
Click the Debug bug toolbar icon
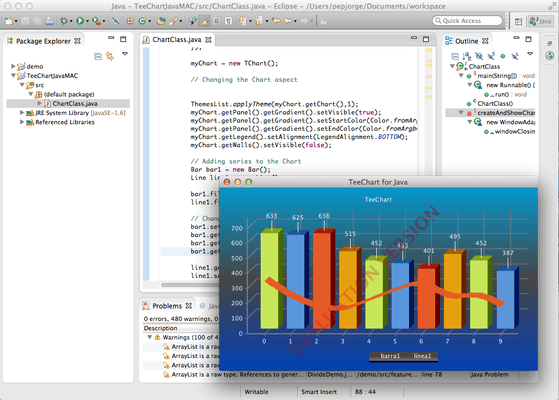pyautogui.click(x=63, y=21)
